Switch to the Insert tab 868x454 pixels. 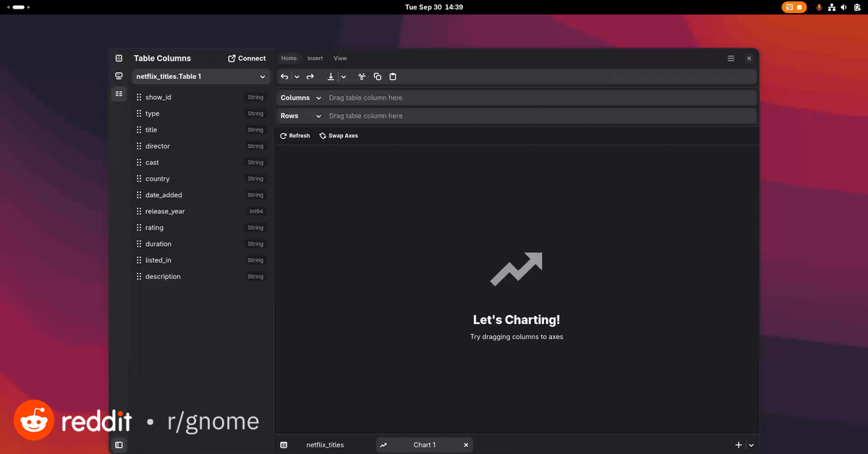pos(315,59)
